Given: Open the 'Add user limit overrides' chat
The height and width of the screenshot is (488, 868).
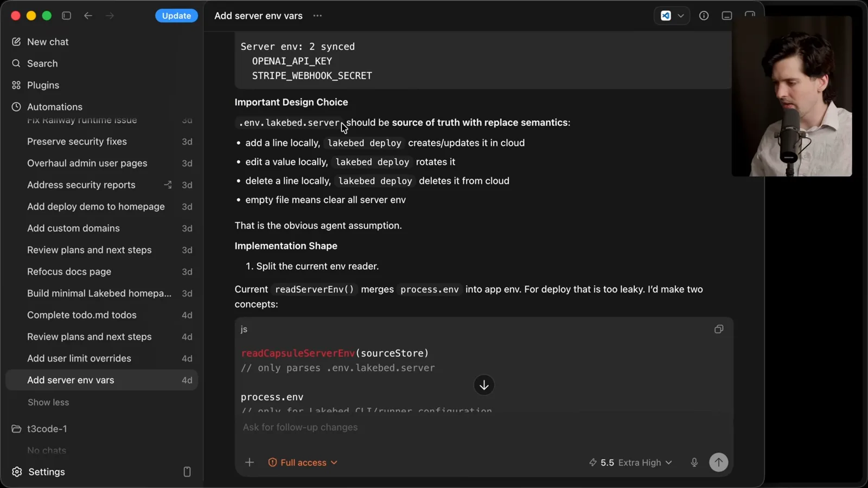Looking at the screenshot, I should tap(101, 358).
